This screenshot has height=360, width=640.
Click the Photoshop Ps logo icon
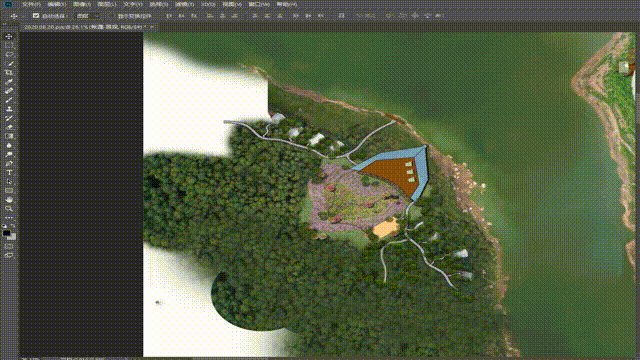(8, 4)
